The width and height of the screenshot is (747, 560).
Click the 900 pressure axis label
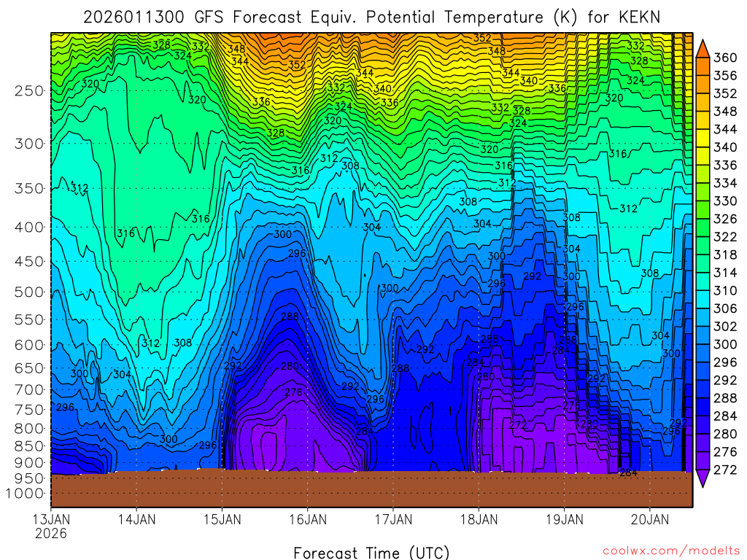29,462
